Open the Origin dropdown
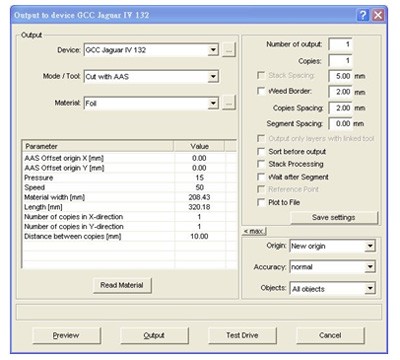This screenshot has width=400, height=360. click(x=370, y=246)
